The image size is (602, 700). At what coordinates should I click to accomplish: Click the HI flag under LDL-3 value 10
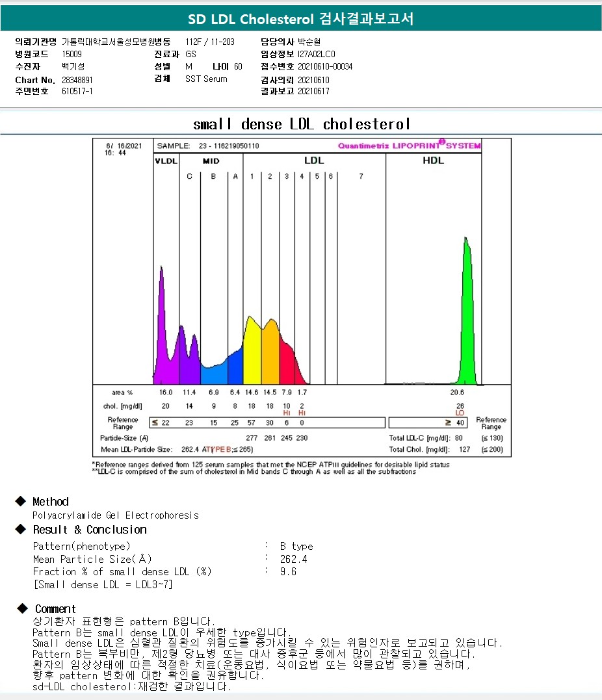[x=287, y=413]
